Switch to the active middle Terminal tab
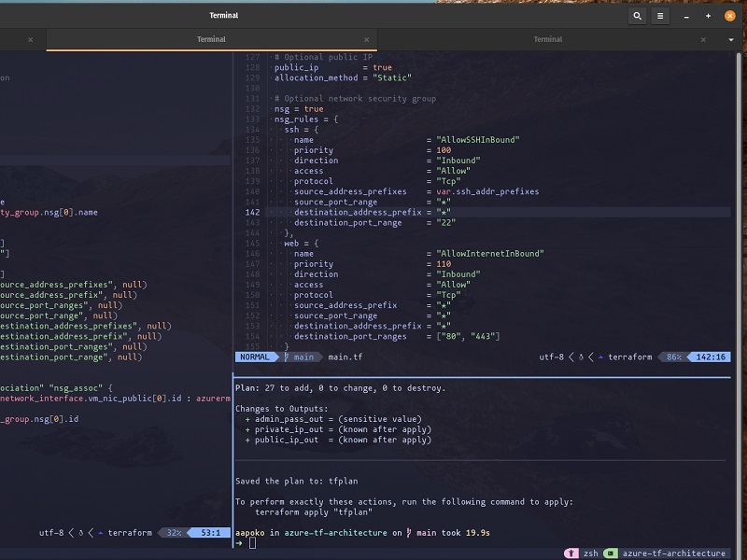The height and width of the screenshot is (560, 747). pyautogui.click(x=212, y=39)
